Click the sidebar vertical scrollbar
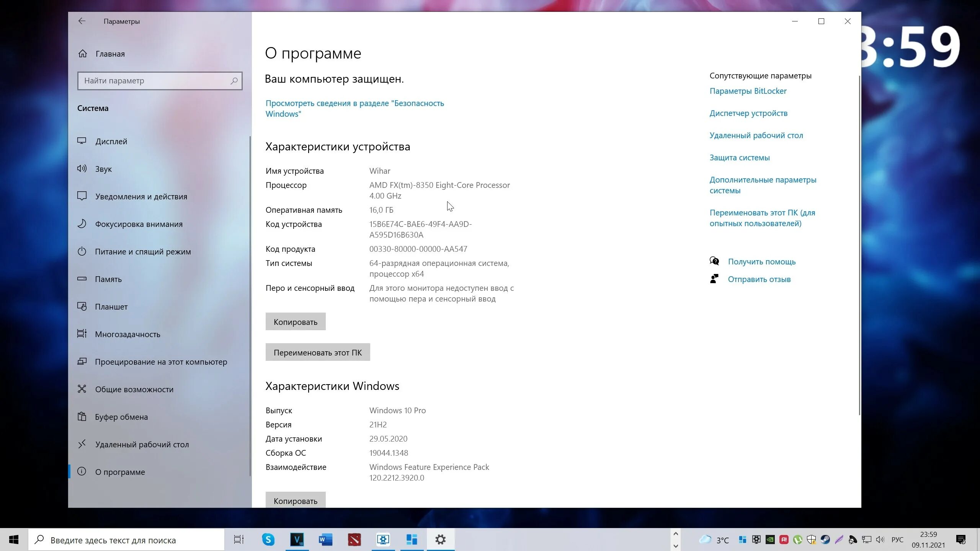The image size is (980, 551). pos(250,306)
